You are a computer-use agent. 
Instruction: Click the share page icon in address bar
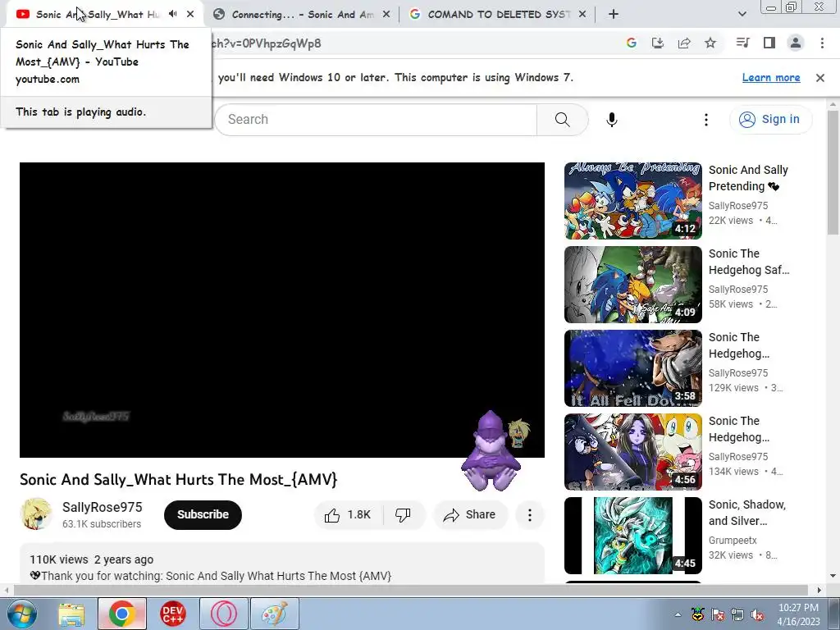point(684,43)
